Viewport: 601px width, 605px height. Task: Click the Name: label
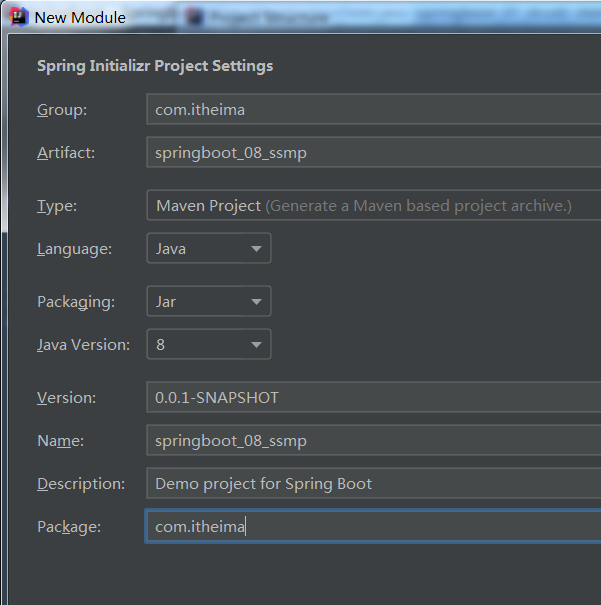[61, 441]
